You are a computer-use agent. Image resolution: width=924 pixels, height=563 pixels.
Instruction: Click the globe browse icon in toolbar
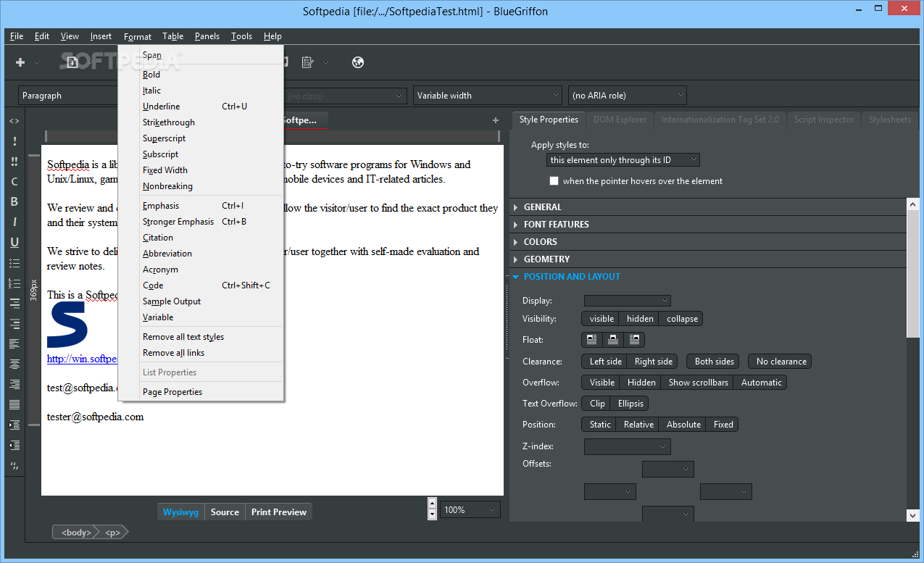357,62
